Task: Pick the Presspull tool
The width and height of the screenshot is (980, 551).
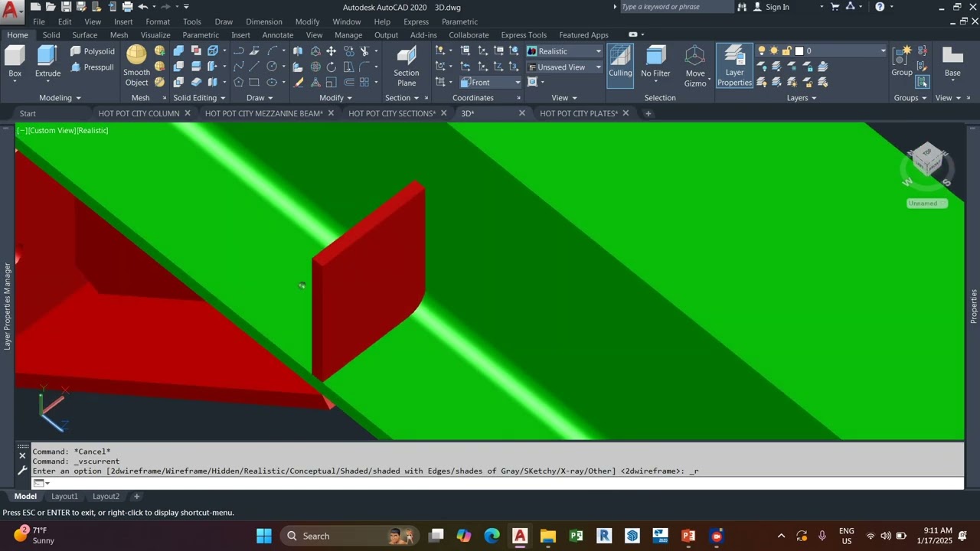Action: tap(92, 67)
